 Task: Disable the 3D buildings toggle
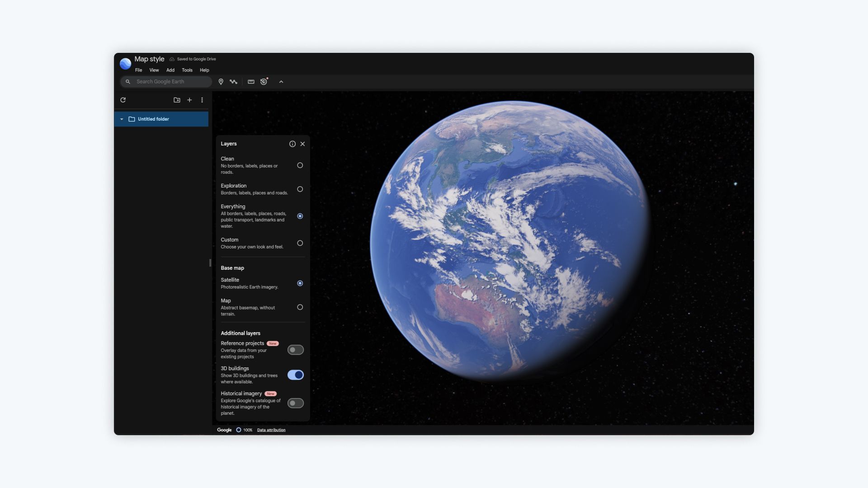[296, 375]
